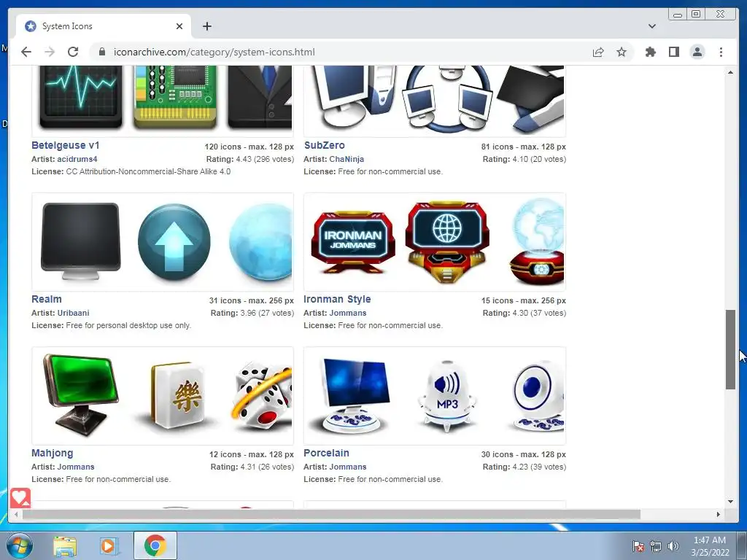The image size is (747, 560).
Task: Visit artist ChaNinja's page
Action: 347,159
